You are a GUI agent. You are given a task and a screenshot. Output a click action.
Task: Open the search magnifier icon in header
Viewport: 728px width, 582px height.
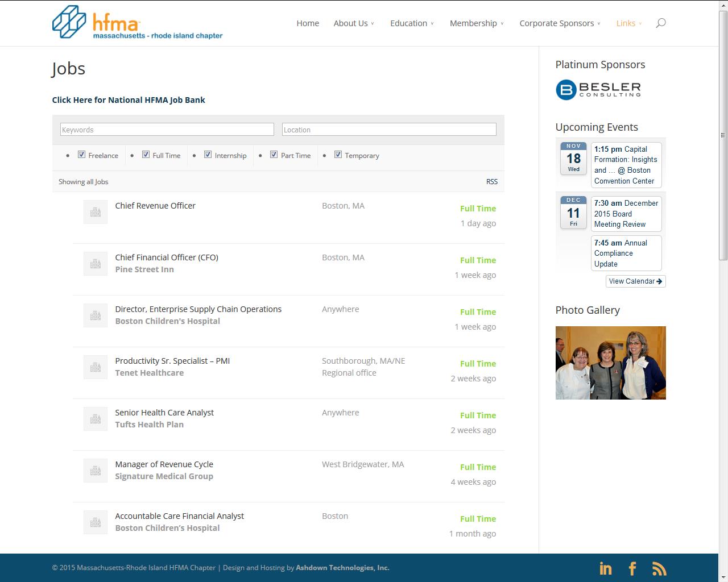click(660, 23)
